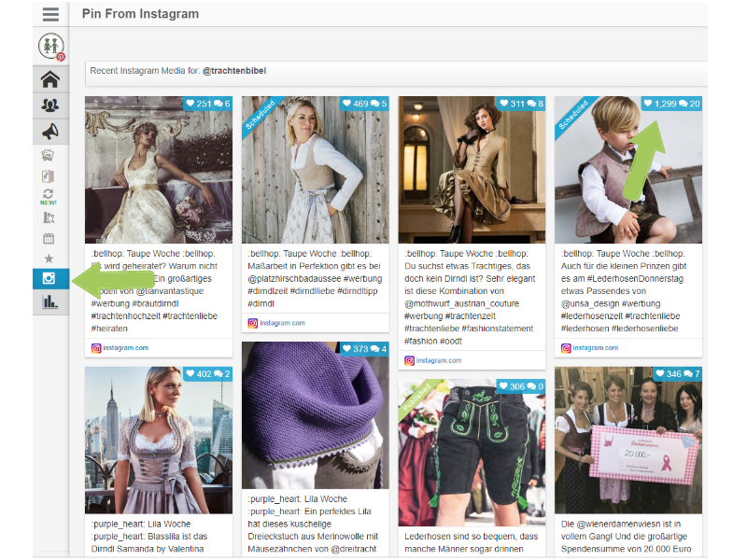Image resolution: width=747 pixels, height=560 pixels.
Task: Click caption mentioning #LederhosenDonnerstag
Action: pos(624,291)
